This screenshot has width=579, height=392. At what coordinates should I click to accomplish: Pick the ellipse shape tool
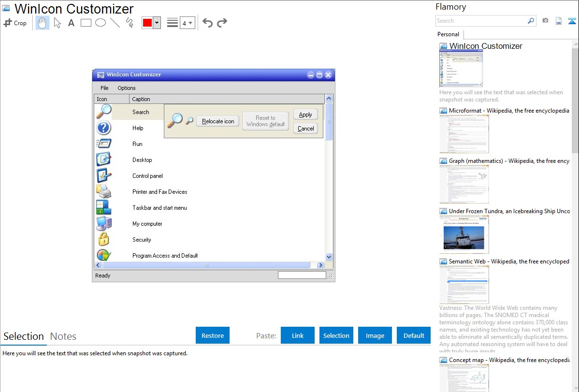[x=101, y=23]
